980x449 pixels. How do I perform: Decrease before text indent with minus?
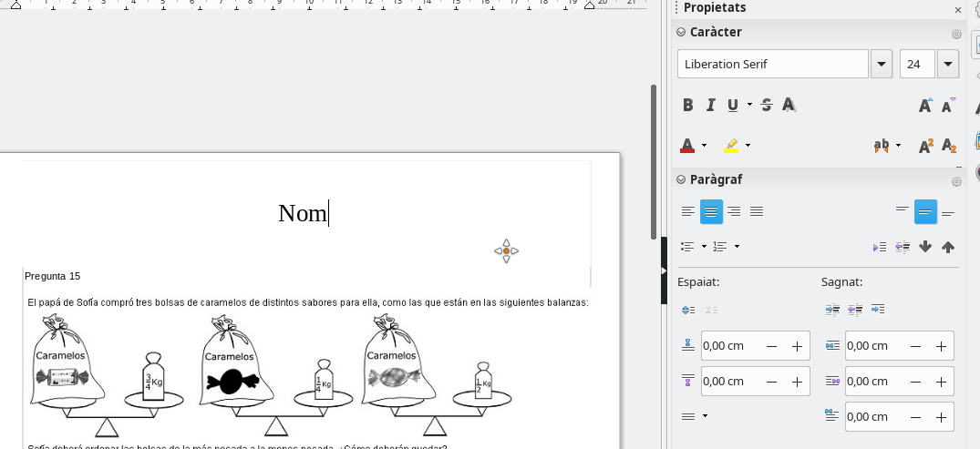pos(915,346)
